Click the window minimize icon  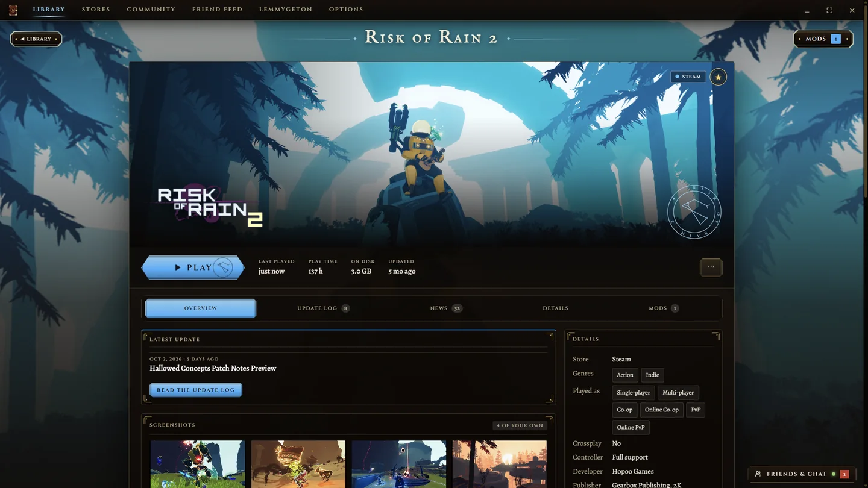(x=807, y=10)
